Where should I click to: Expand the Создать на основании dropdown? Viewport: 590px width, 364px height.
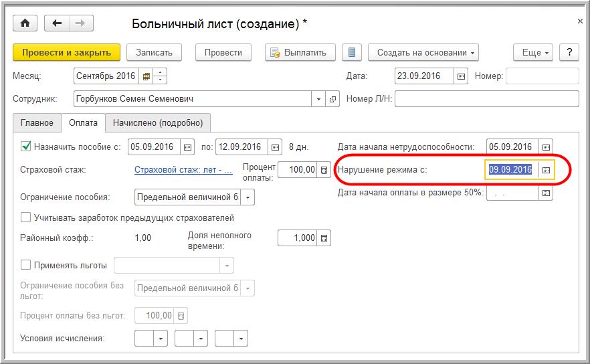coord(427,52)
